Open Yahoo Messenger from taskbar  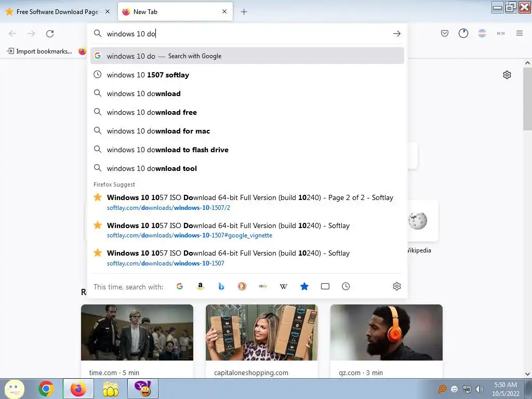coord(143,389)
